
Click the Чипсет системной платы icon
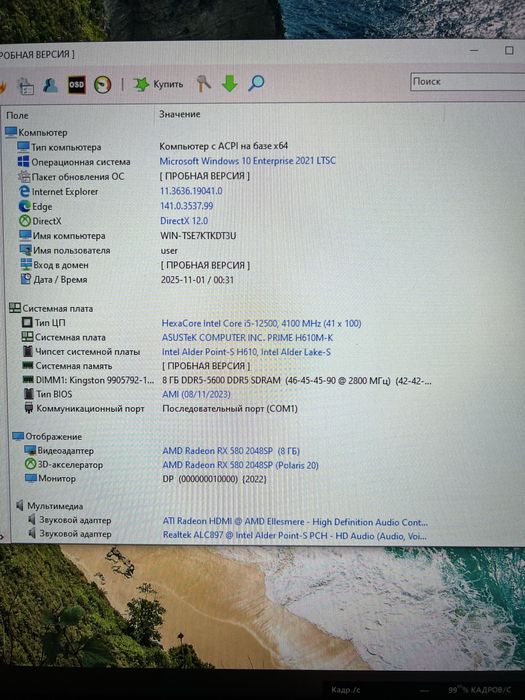(x=28, y=351)
